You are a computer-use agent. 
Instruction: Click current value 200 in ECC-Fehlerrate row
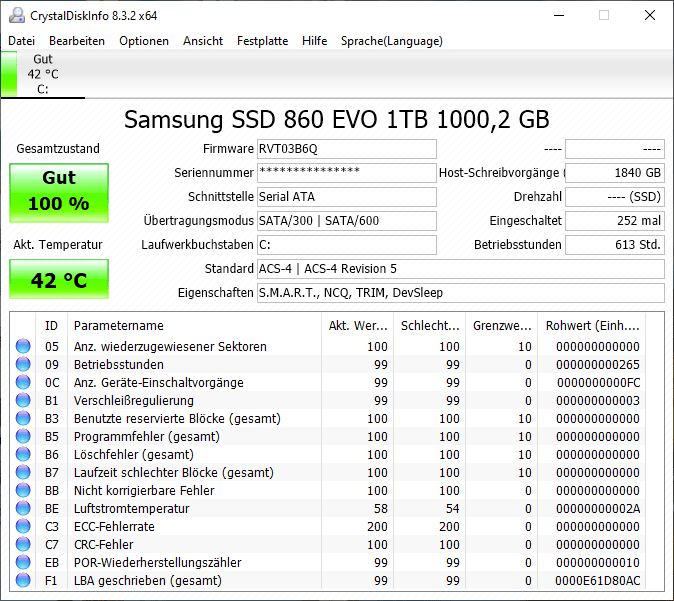377,527
